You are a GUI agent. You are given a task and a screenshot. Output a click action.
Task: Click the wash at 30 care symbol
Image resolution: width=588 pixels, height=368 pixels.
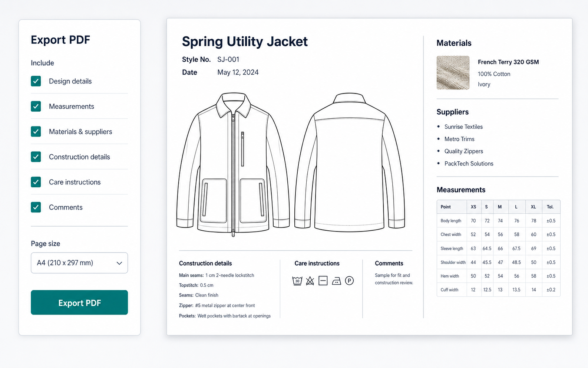(297, 281)
